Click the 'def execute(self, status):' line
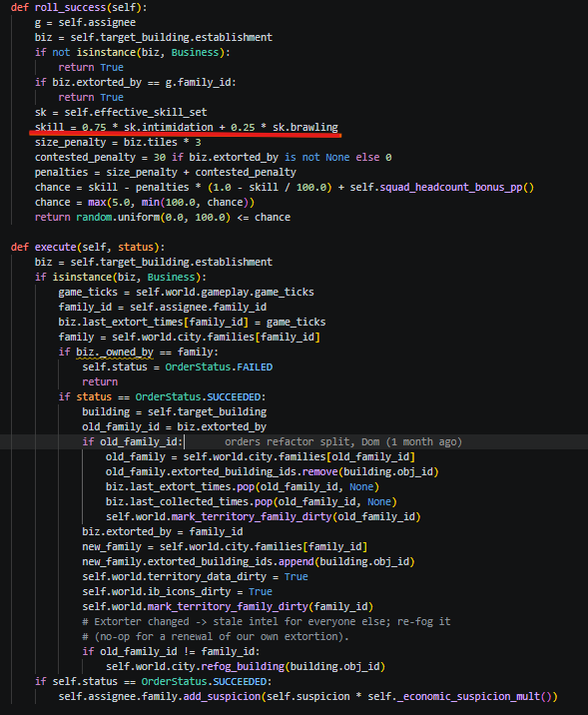The width and height of the screenshot is (588, 715). click(x=88, y=247)
